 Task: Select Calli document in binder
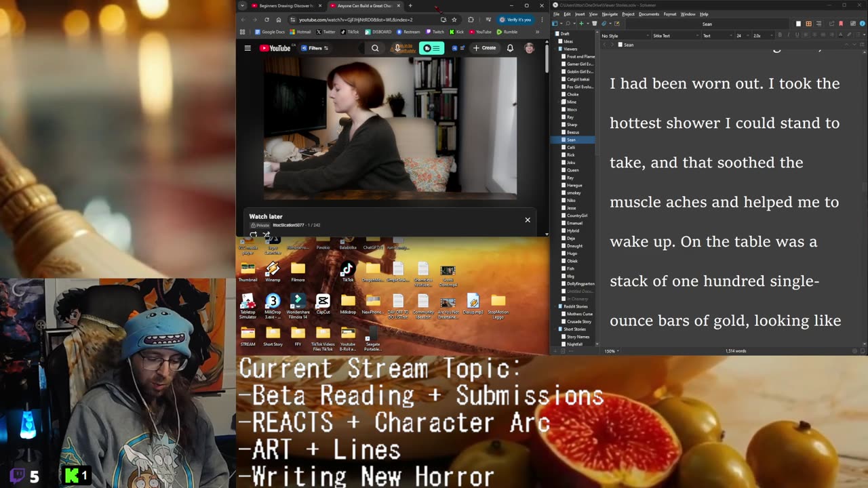571,147
